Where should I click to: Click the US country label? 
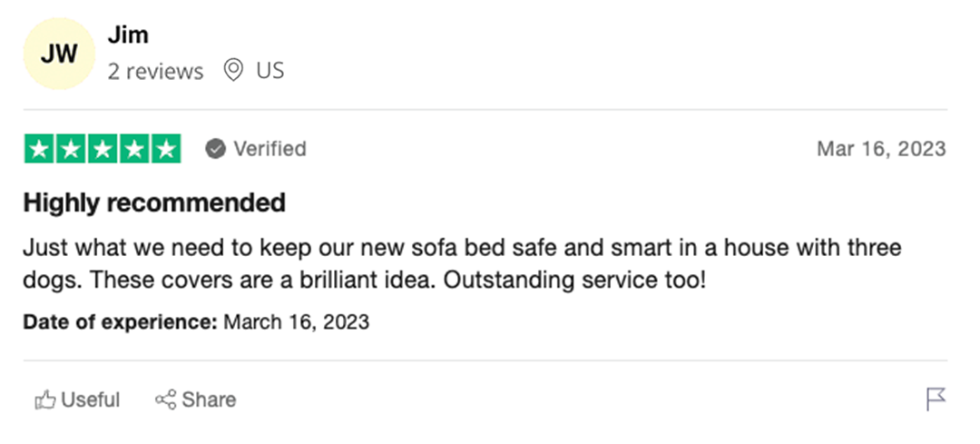[269, 70]
